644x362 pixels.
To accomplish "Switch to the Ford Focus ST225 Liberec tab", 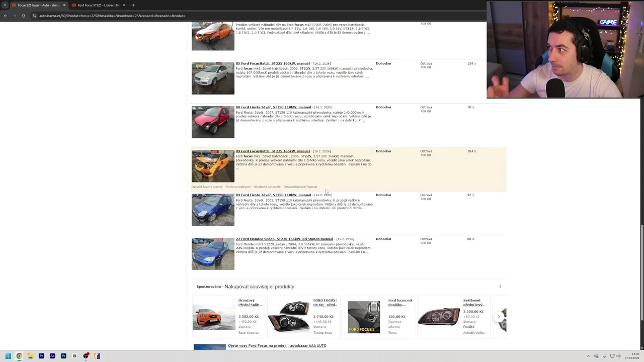I will pos(98,5).
